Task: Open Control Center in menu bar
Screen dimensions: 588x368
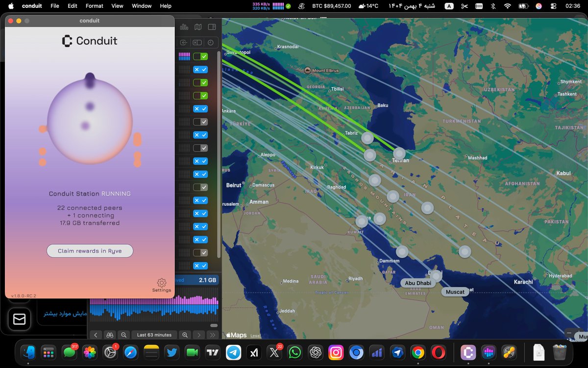Action: pos(554,6)
